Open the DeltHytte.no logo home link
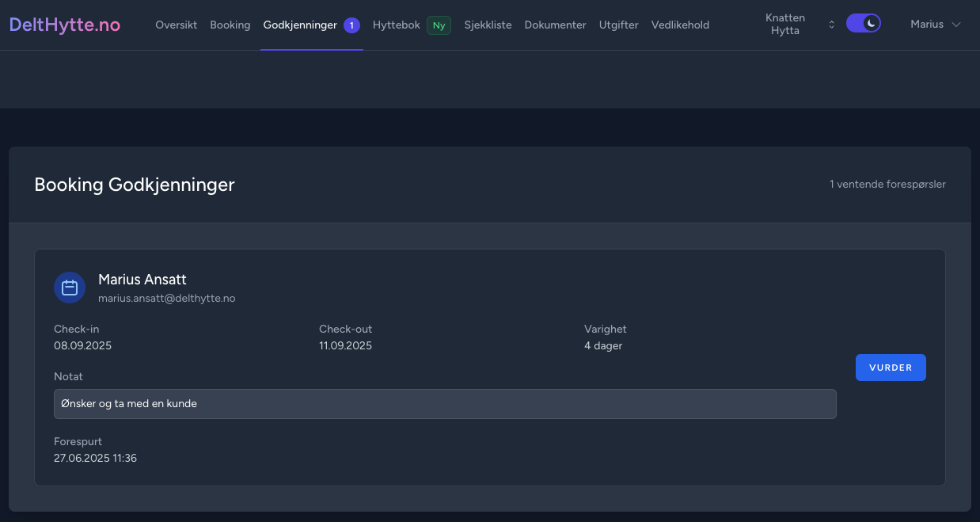This screenshot has width=980, height=522. (65, 25)
